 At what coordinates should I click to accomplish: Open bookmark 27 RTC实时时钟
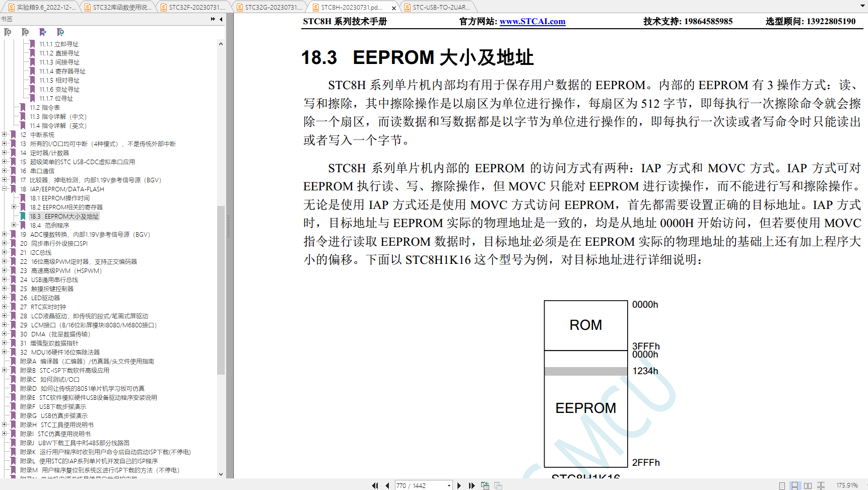coord(43,307)
